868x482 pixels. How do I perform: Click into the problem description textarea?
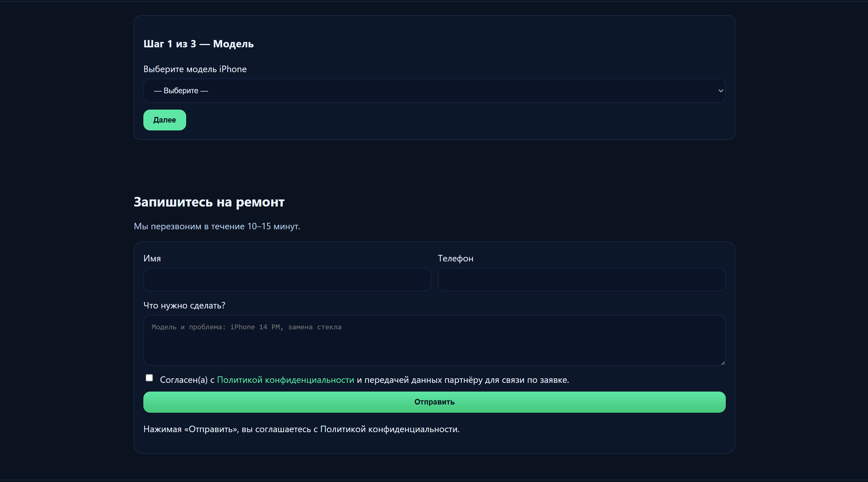tap(434, 340)
